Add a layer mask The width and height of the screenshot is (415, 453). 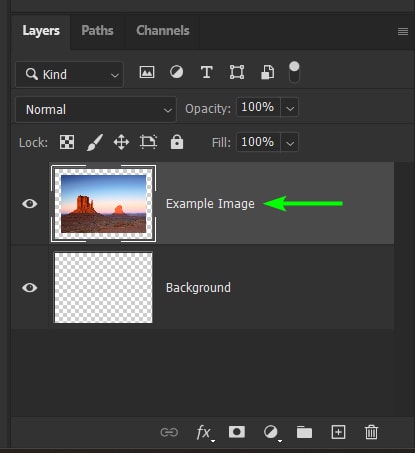click(237, 432)
